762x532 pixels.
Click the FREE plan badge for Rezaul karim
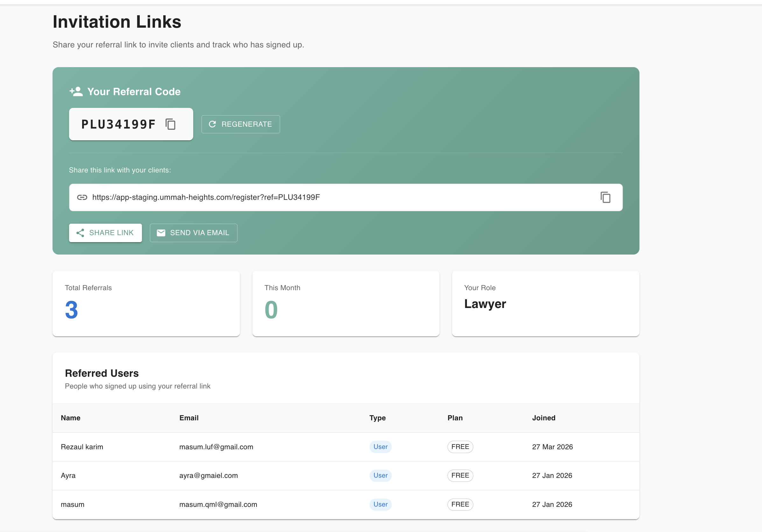point(460,447)
